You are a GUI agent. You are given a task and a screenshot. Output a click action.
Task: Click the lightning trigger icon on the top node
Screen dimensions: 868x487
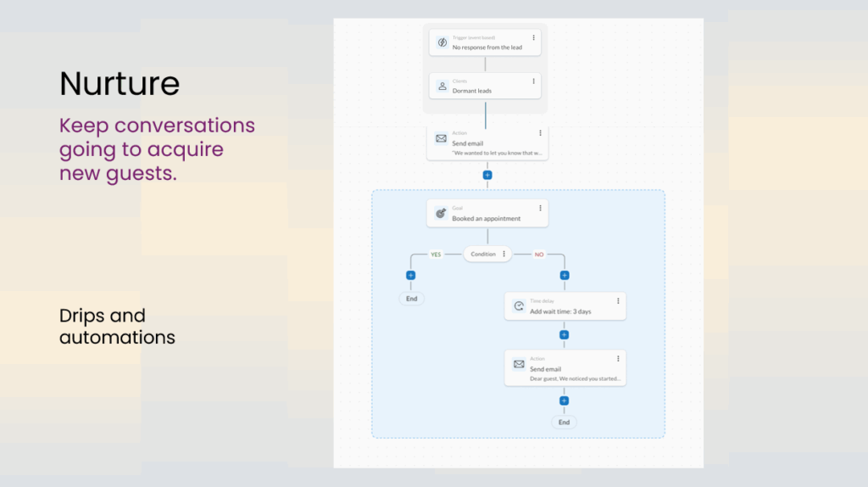[x=442, y=42]
